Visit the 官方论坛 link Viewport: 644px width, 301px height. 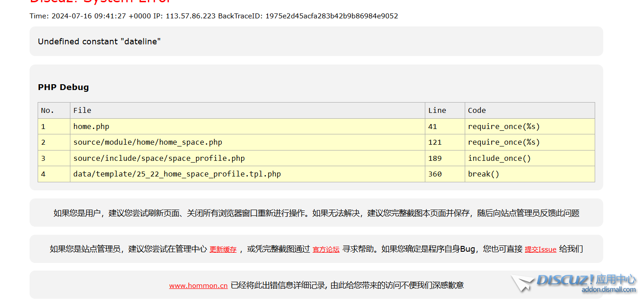[326, 249]
